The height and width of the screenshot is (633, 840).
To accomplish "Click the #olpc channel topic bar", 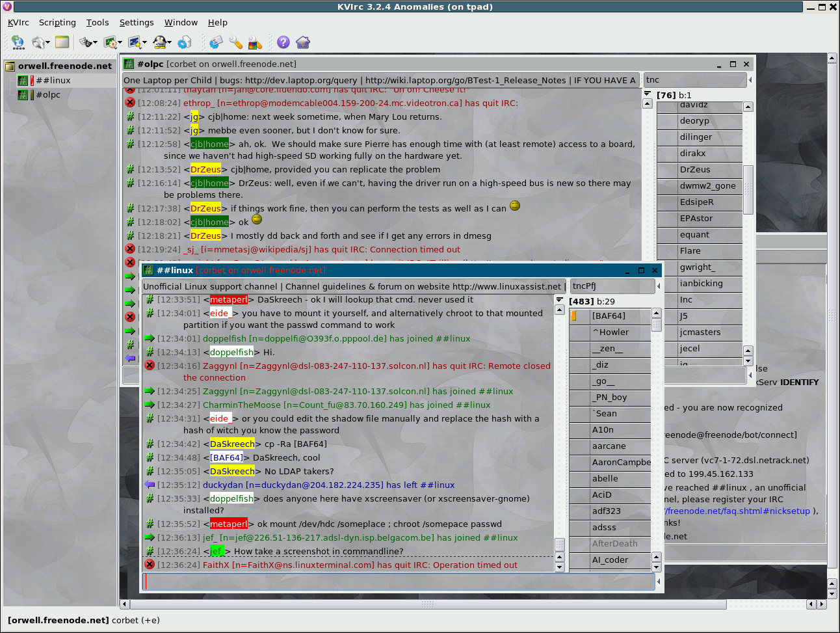I will coord(381,80).
